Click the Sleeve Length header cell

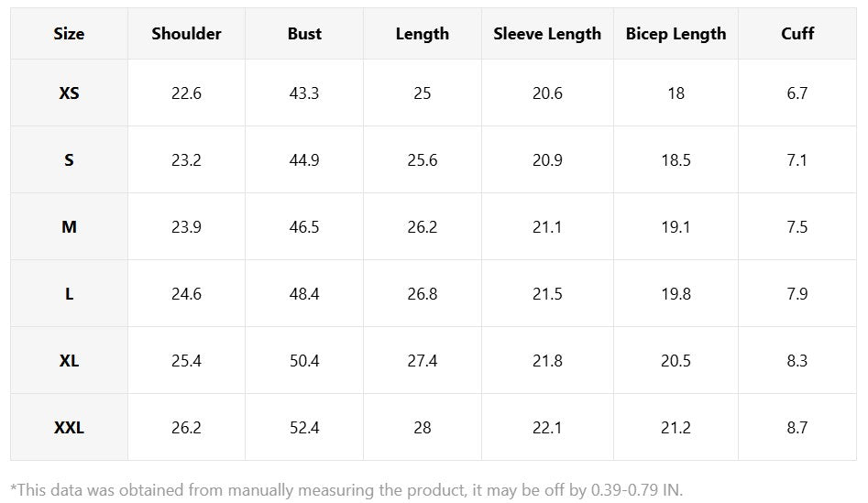547,34
